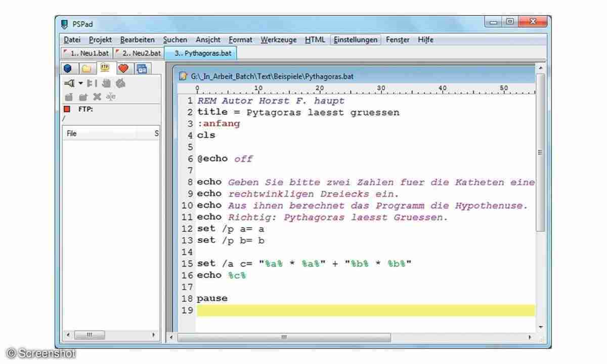Switch to the folder explorer panel tab
The image size is (607, 364).
[86, 68]
